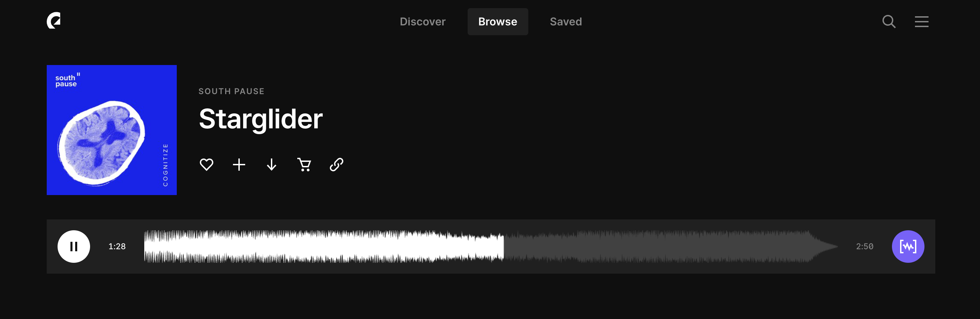
Task: Click the Starglider track title
Action: (x=261, y=119)
